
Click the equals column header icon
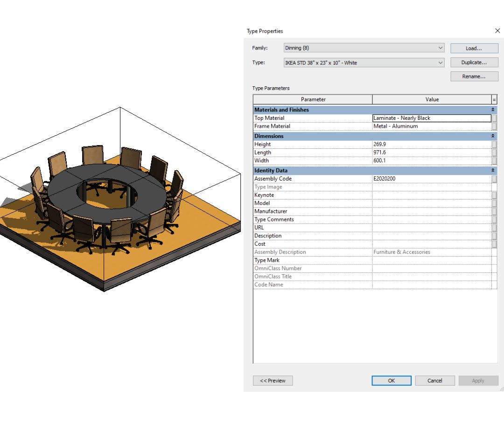pyautogui.click(x=494, y=99)
